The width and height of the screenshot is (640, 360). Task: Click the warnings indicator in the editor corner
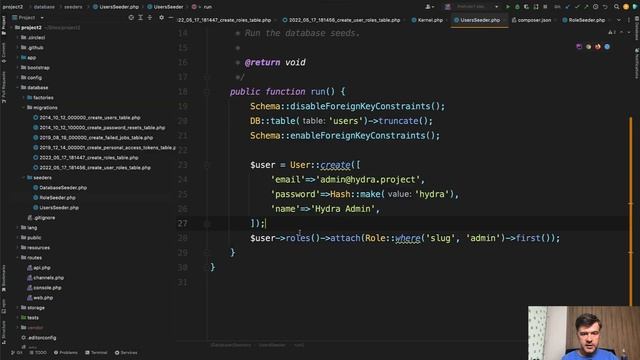pos(612,32)
